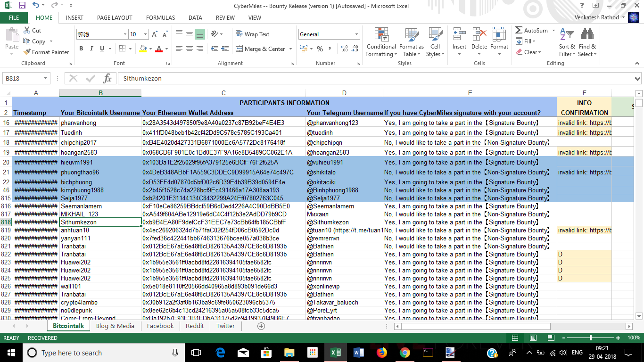Insert a function with the fx icon
The height and width of the screenshot is (362, 644).
(x=107, y=78)
